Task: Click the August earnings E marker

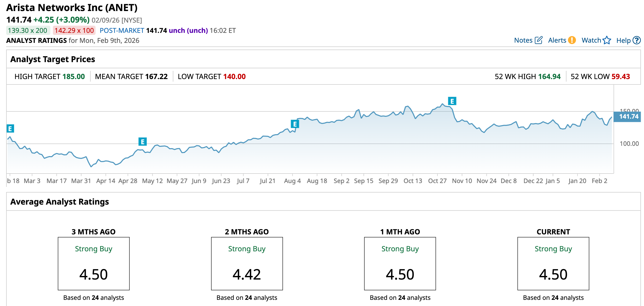Action: click(295, 124)
